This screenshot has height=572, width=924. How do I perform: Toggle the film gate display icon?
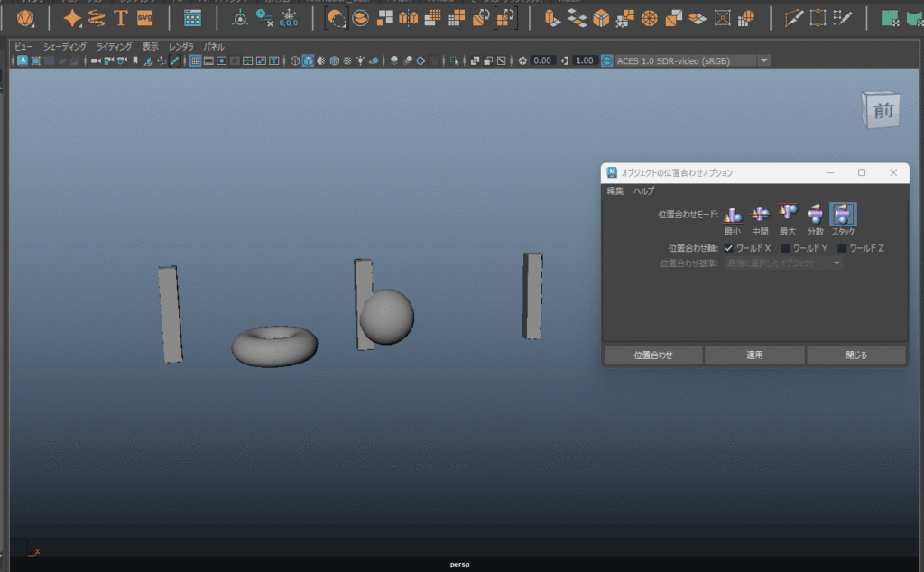[208, 60]
